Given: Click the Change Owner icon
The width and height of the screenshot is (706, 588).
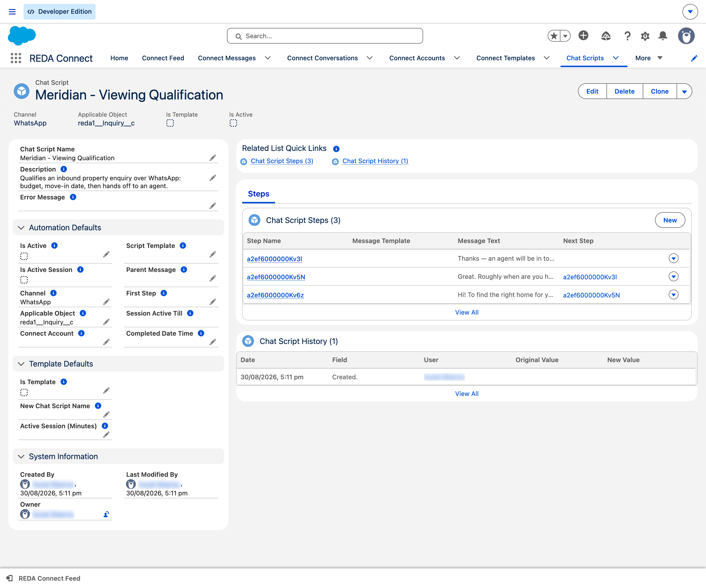Looking at the screenshot, I should [106, 514].
